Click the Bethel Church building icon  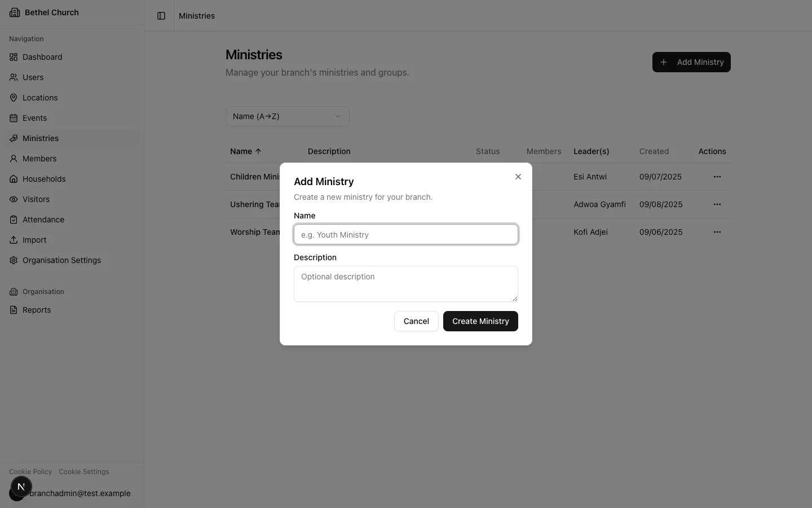(15, 12)
